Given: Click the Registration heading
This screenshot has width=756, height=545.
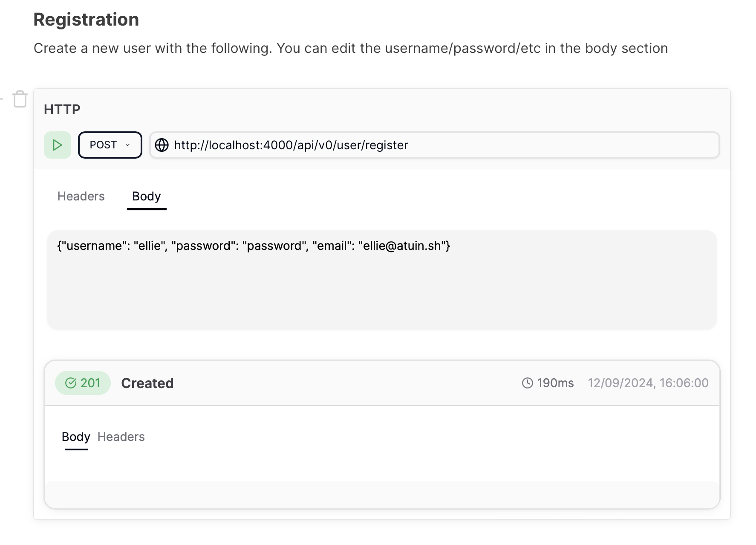Looking at the screenshot, I should pos(86,20).
